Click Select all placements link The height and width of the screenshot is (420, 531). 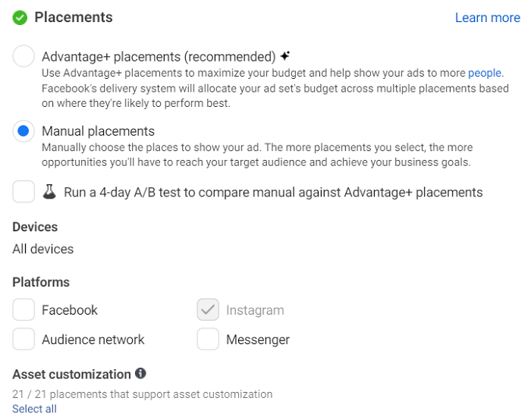pos(35,409)
